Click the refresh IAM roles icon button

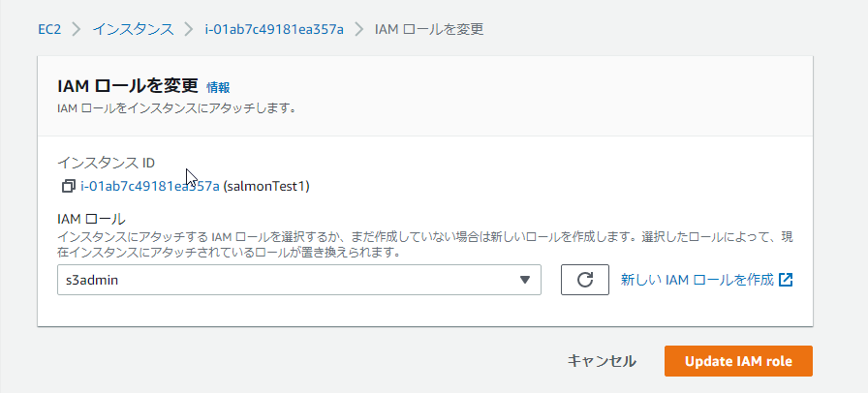[585, 280]
